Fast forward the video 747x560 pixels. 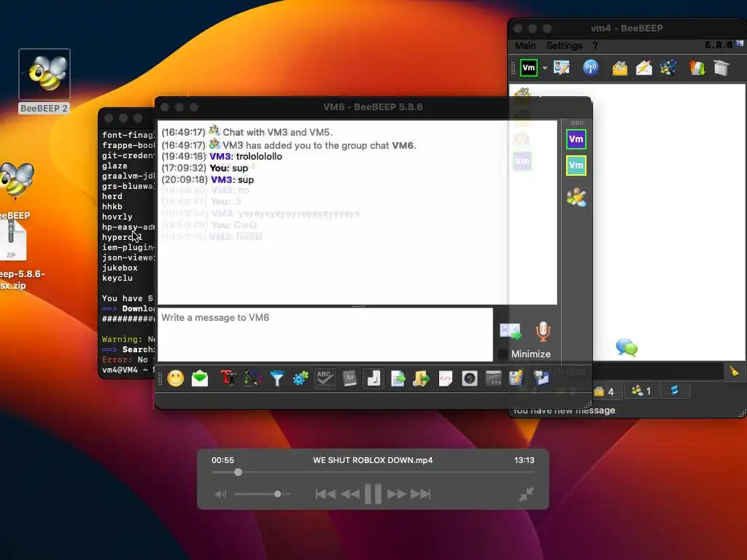[x=396, y=494]
